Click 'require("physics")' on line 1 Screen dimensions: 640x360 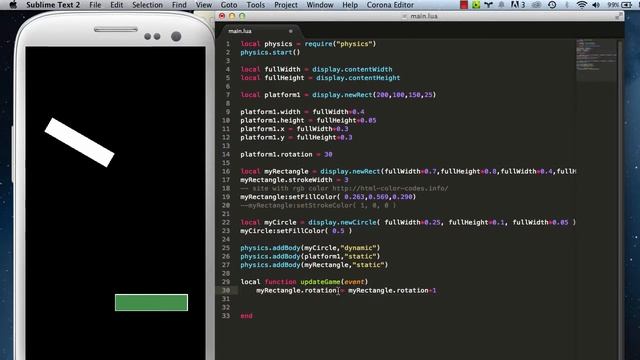click(340, 44)
